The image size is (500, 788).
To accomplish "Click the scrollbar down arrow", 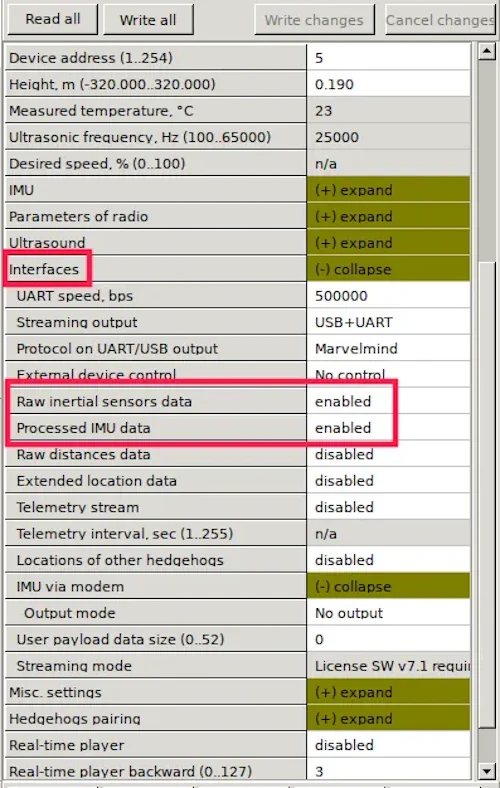I will pos(487,771).
